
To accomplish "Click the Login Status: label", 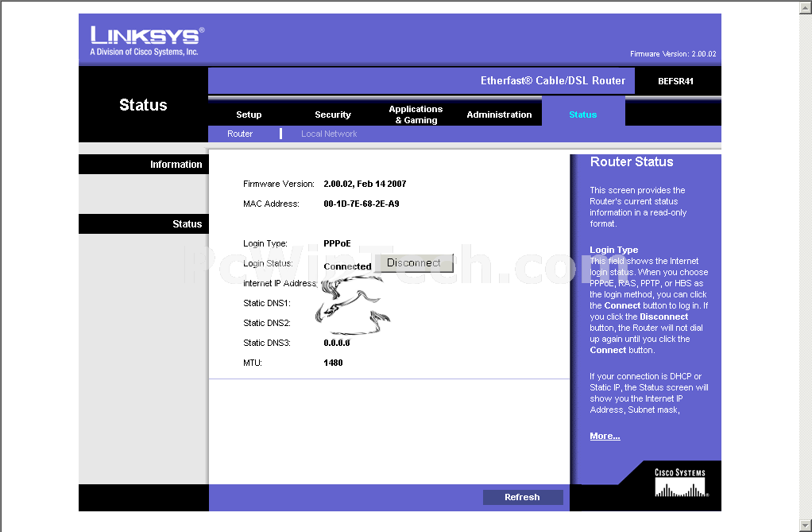I will coord(268,263).
